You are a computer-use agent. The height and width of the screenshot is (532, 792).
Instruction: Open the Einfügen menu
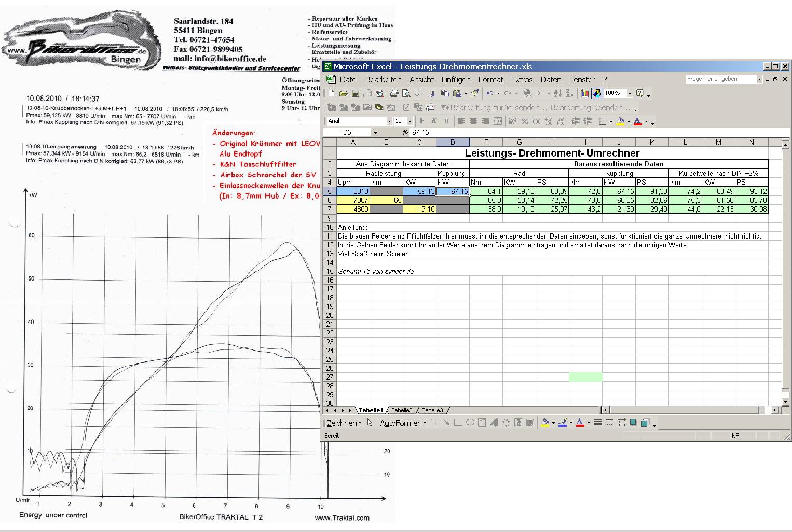(x=456, y=80)
